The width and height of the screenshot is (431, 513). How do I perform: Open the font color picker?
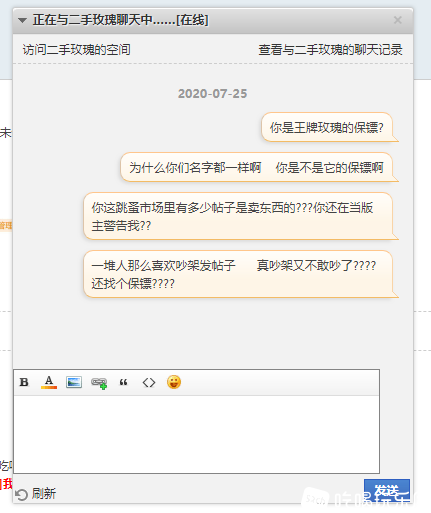click(49, 382)
